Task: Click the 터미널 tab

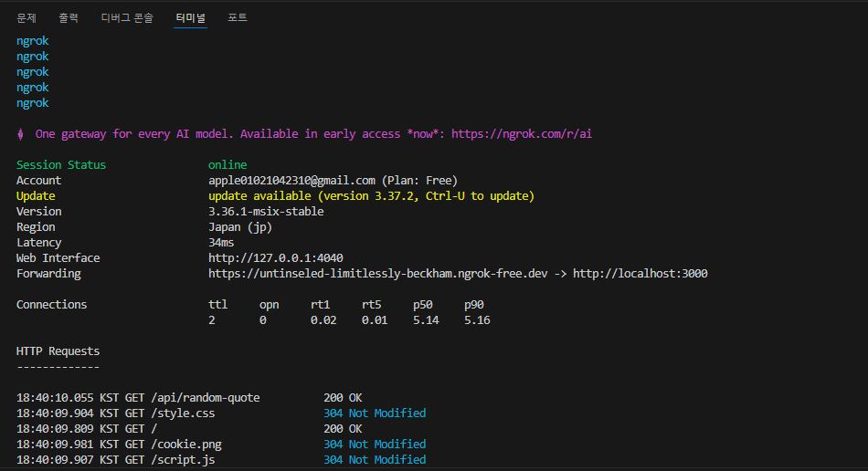Action: (191, 17)
